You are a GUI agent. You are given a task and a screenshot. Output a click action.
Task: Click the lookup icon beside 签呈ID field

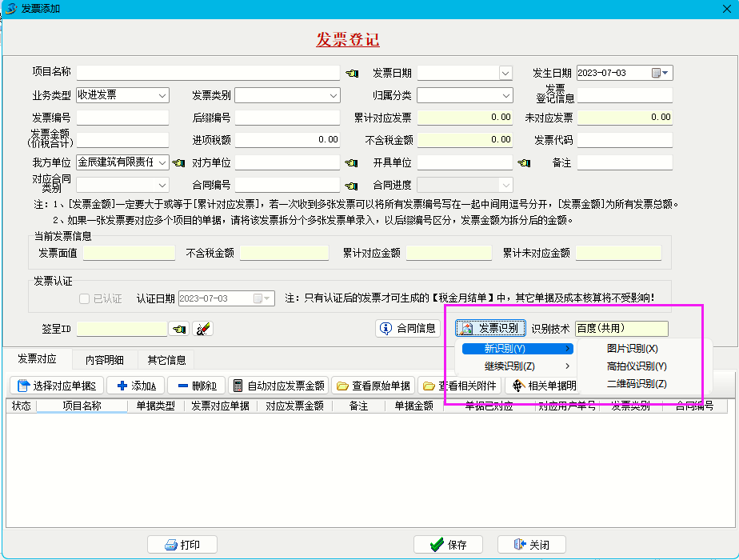point(180,329)
